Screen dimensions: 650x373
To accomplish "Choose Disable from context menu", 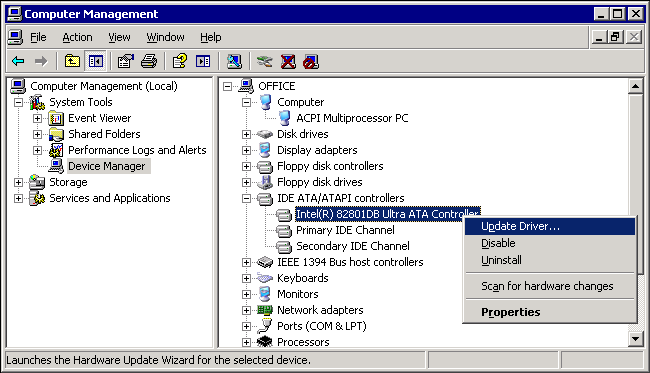I will [550, 243].
